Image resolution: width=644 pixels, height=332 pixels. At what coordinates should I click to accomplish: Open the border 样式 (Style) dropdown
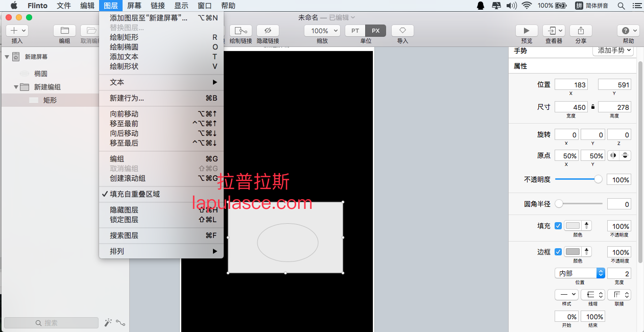click(x=566, y=295)
